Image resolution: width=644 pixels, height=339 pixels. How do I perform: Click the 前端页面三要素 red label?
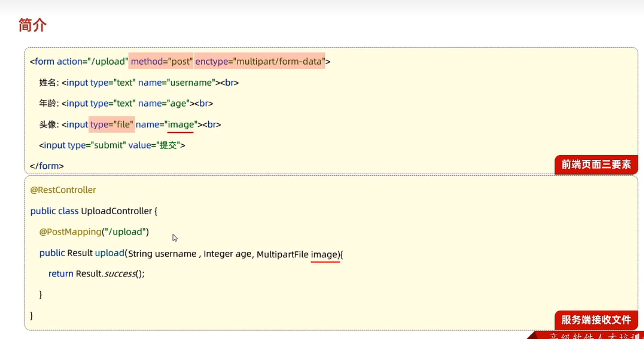[596, 164]
